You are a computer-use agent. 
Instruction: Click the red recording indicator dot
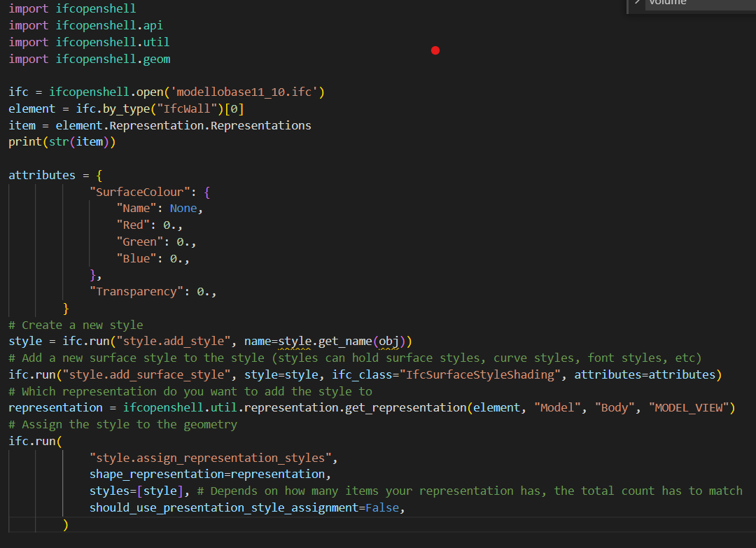435,50
